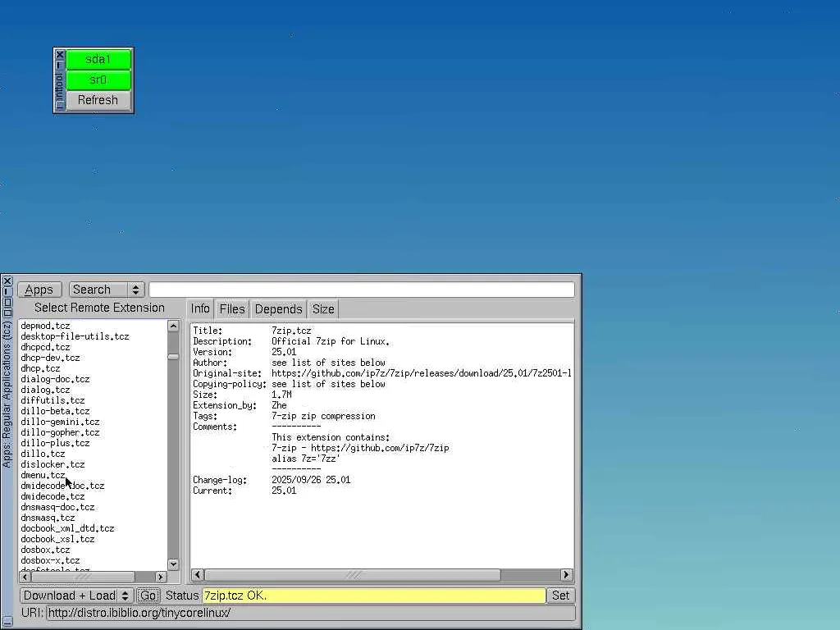Click the extension list vertical scrollbar thumb

pyautogui.click(x=173, y=357)
